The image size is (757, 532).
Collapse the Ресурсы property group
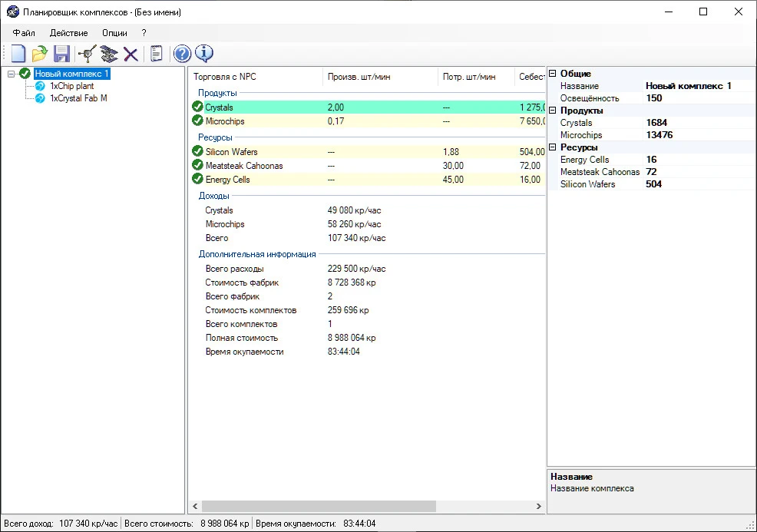552,147
